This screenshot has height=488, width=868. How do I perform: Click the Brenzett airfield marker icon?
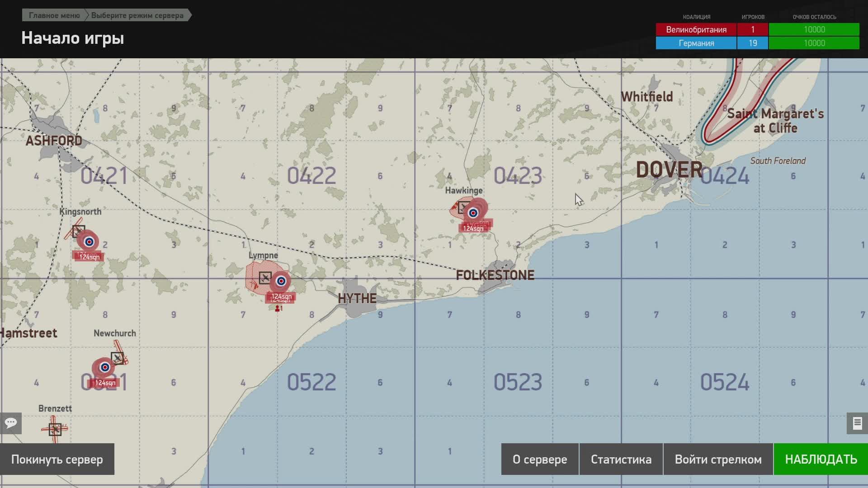point(55,429)
